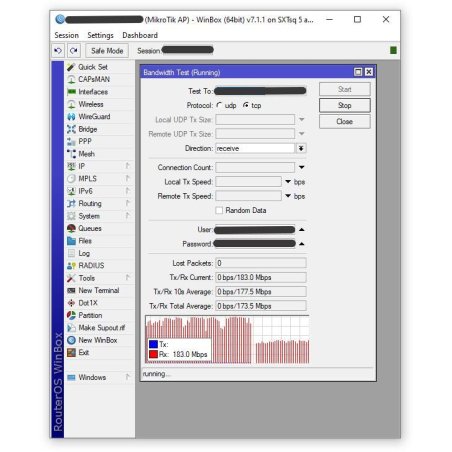Click the IP menu icon
Image resolution: width=452 pixels, height=452 pixels.
click(71, 166)
